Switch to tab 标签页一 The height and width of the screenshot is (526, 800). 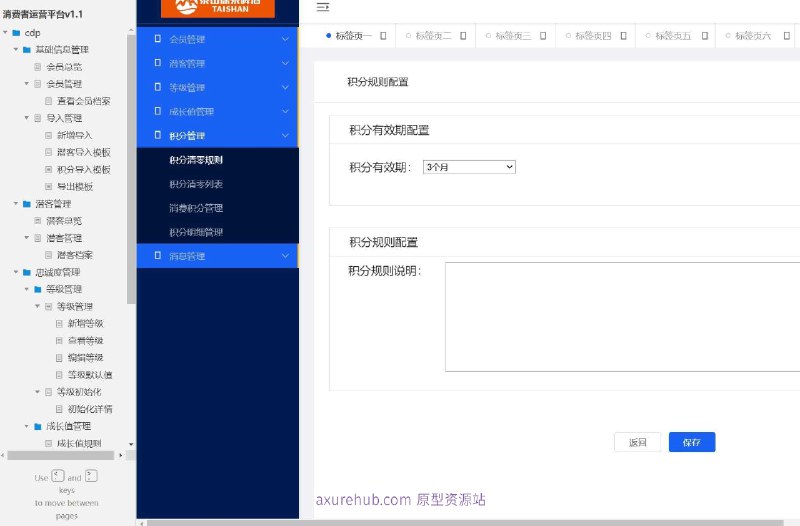(353, 36)
